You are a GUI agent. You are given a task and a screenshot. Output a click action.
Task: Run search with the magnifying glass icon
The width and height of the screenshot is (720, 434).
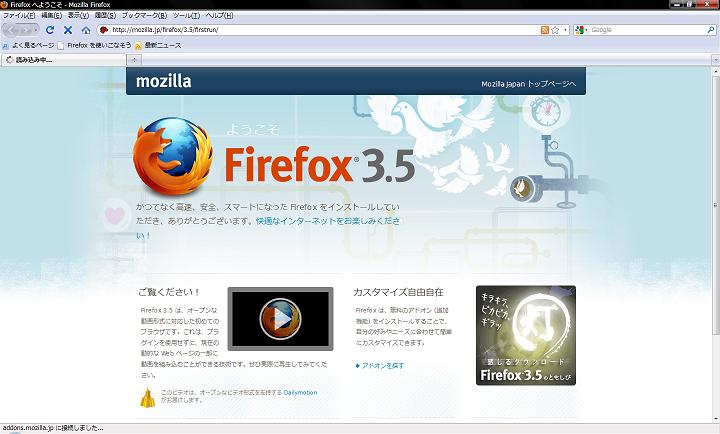point(711,30)
